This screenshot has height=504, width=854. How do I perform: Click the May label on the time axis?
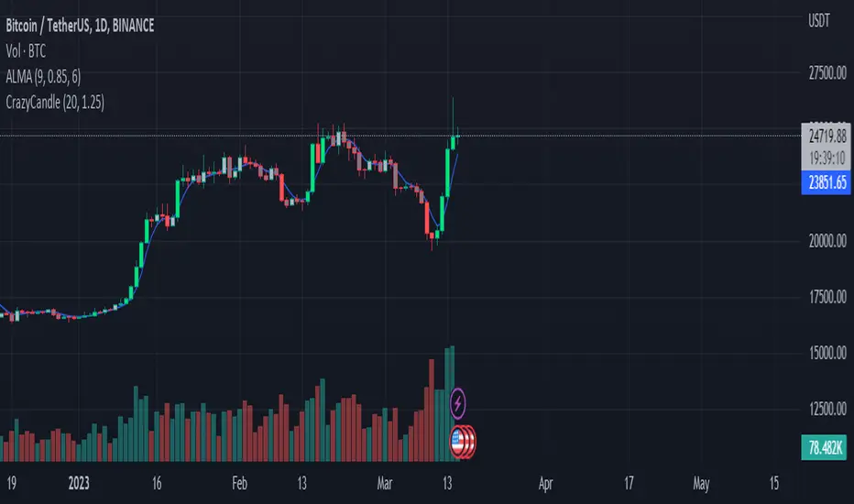point(702,484)
